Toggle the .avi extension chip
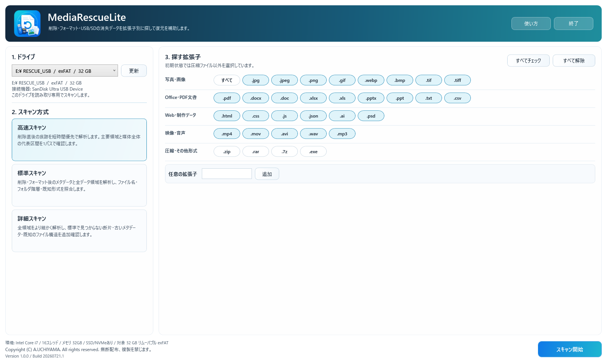 click(x=285, y=134)
